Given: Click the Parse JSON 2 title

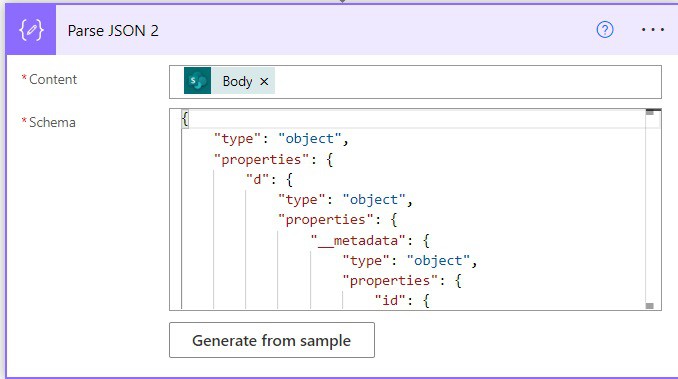Looking at the screenshot, I should (113, 31).
